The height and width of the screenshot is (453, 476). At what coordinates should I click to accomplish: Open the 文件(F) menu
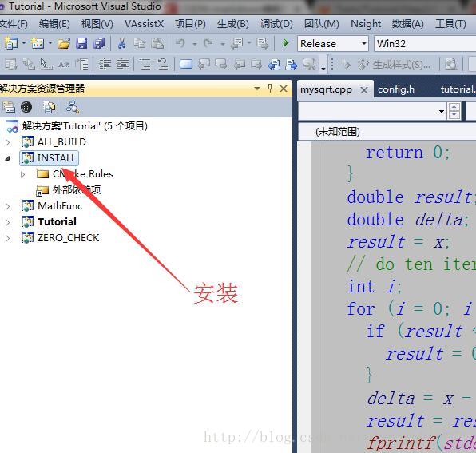(13, 24)
